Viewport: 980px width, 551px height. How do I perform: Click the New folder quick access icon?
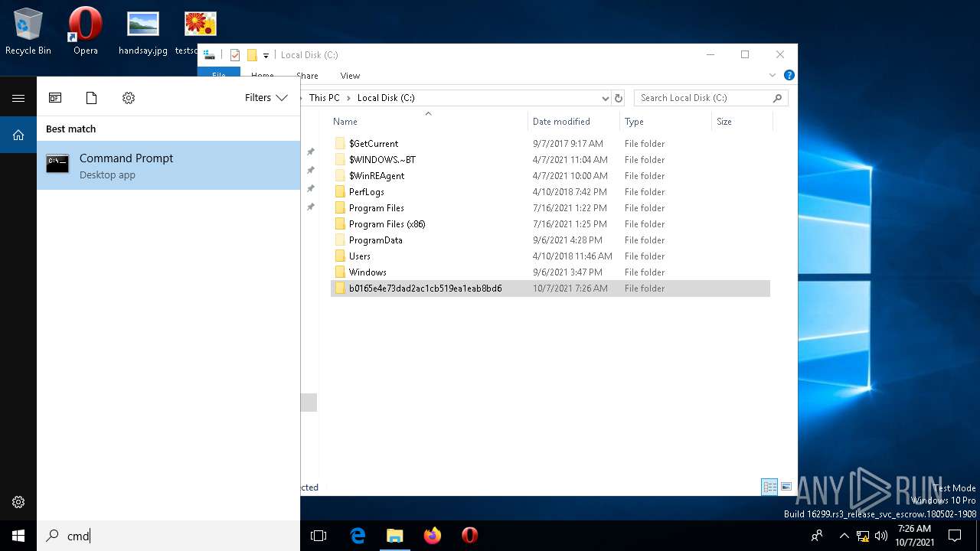pyautogui.click(x=252, y=55)
